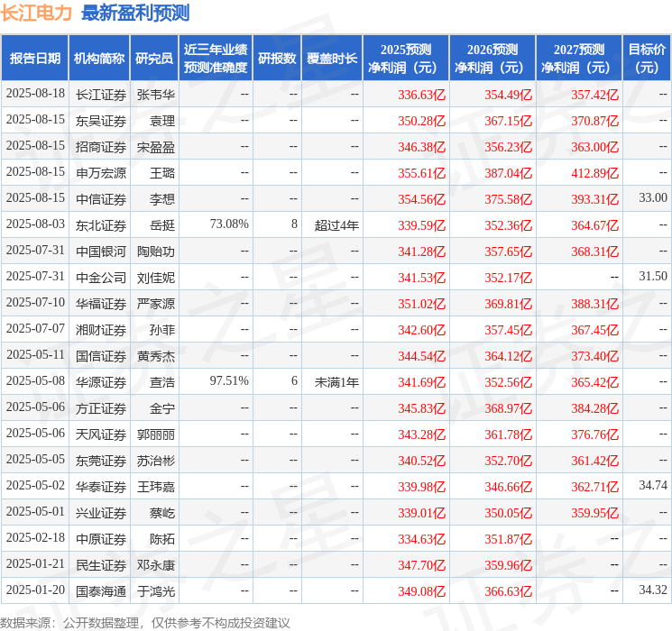Click the 2026预测净利润 column header
Image resolution: width=672 pixels, height=631 pixels.
click(492, 59)
